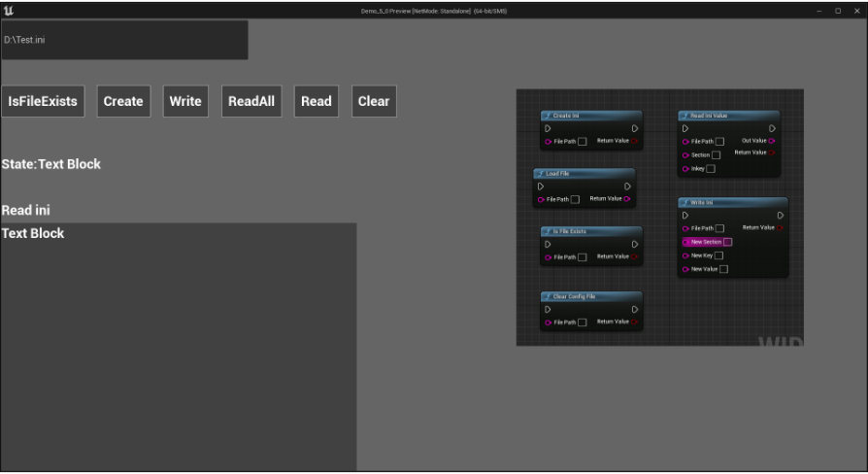Image resolution: width=868 pixels, height=474 pixels.
Task: Click Is File Exists input exec pin
Action: pos(548,244)
